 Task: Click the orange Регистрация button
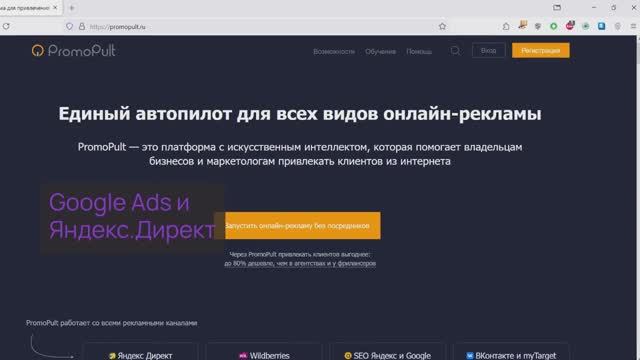click(x=541, y=51)
